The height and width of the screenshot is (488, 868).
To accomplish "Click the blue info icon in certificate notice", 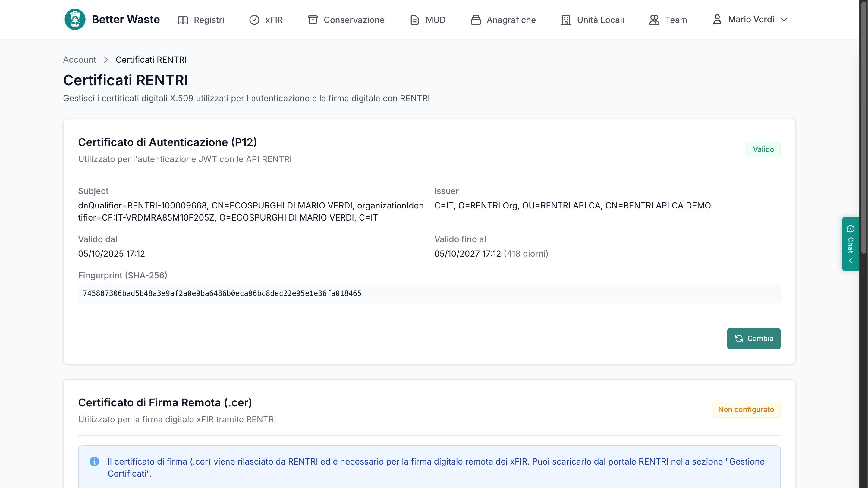I will coord(94,461).
